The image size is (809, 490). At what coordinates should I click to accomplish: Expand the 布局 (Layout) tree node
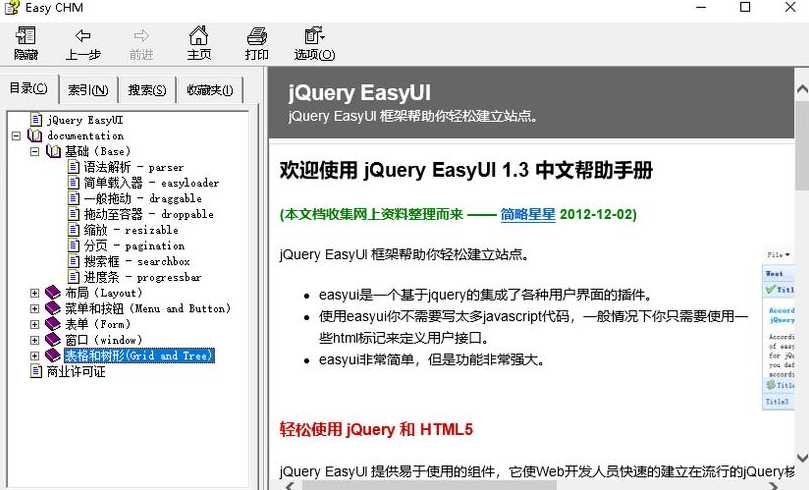(35, 293)
